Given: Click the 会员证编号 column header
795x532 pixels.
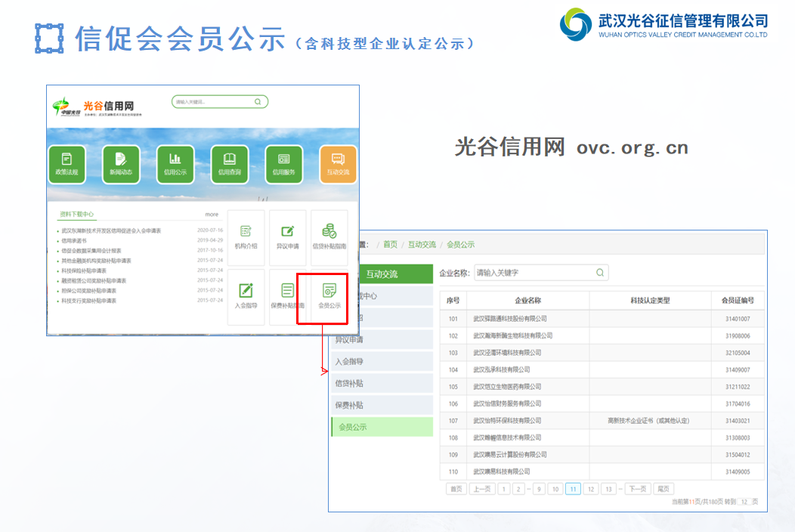Looking at the screenshot, I should pyautogui.click(x=738, y=300).
